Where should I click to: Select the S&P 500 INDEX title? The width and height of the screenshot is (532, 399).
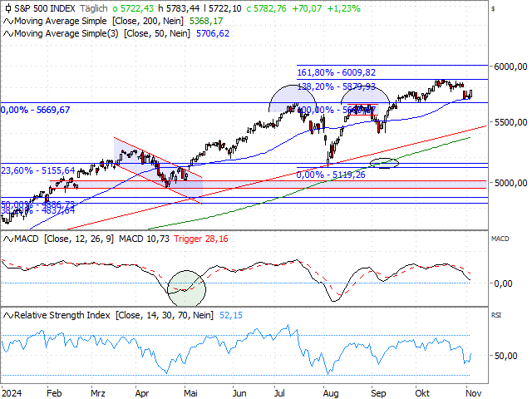pyautogui.click(x=44, y=8)
